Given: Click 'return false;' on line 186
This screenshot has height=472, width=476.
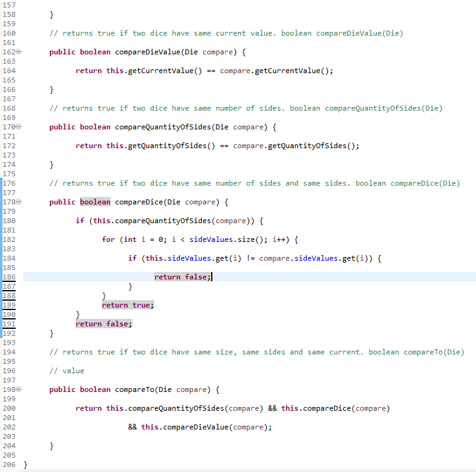Looking at the screenshot, I should coord(182,277).
